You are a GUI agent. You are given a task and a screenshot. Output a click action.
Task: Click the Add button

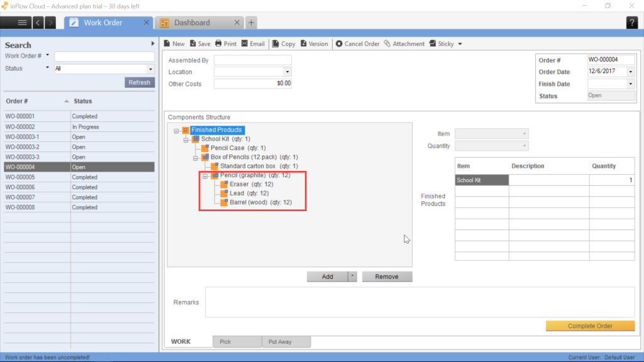click(327, 277)
